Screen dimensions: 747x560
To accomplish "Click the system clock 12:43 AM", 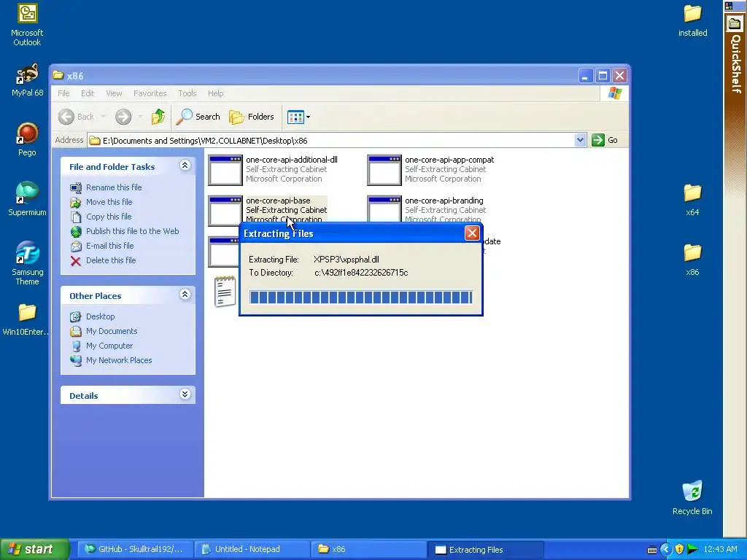I will click(720, 550).
